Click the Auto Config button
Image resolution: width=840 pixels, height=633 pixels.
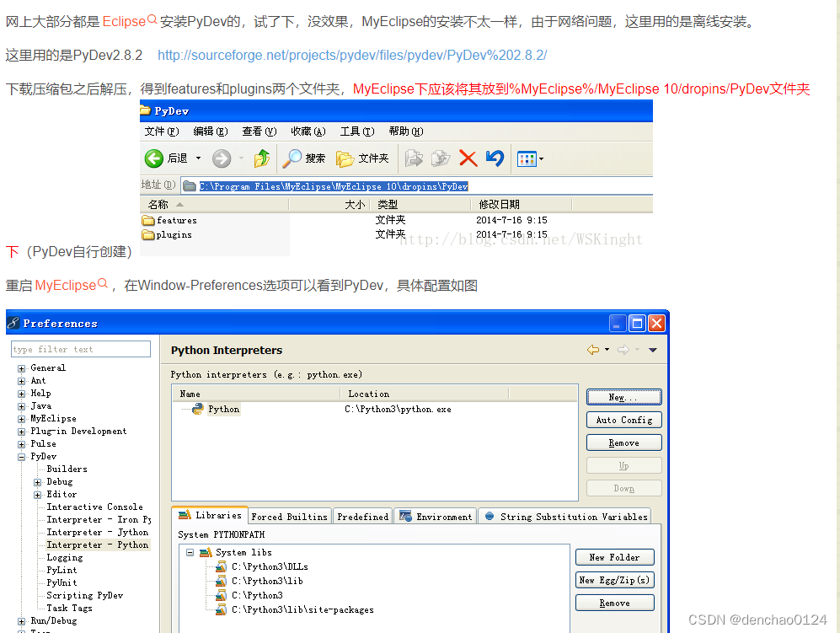coord(624,421)
